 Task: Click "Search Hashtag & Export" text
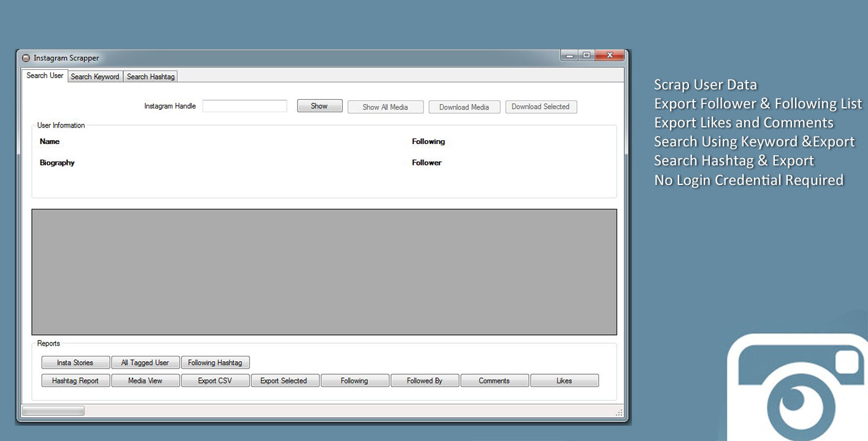pos(734,160)
